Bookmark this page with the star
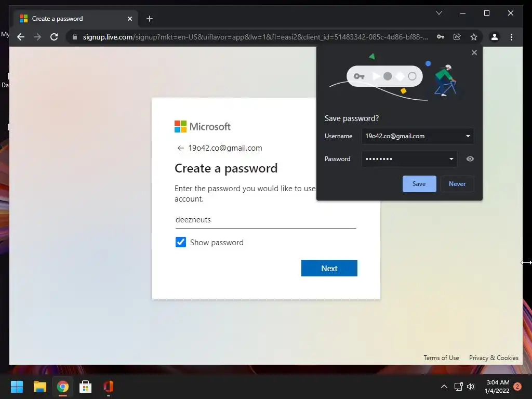Viewport: 532px width, 399px height. [474, 37]
